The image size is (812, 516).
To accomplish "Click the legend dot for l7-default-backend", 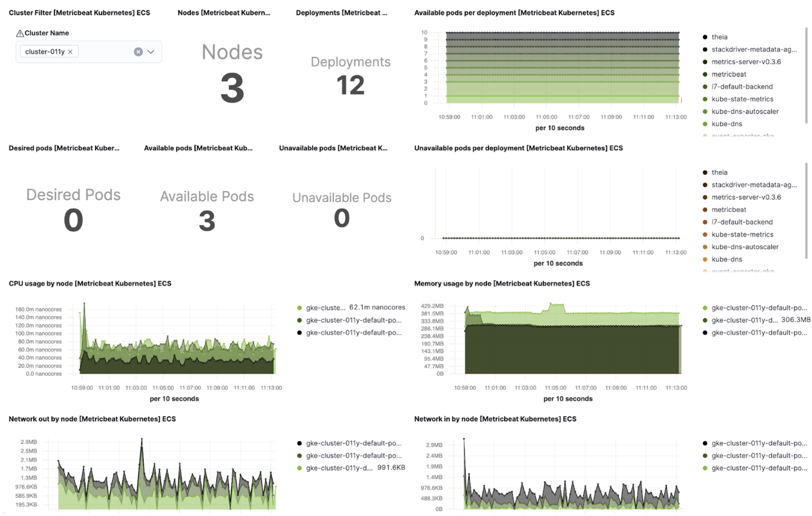I will [705, 87].
